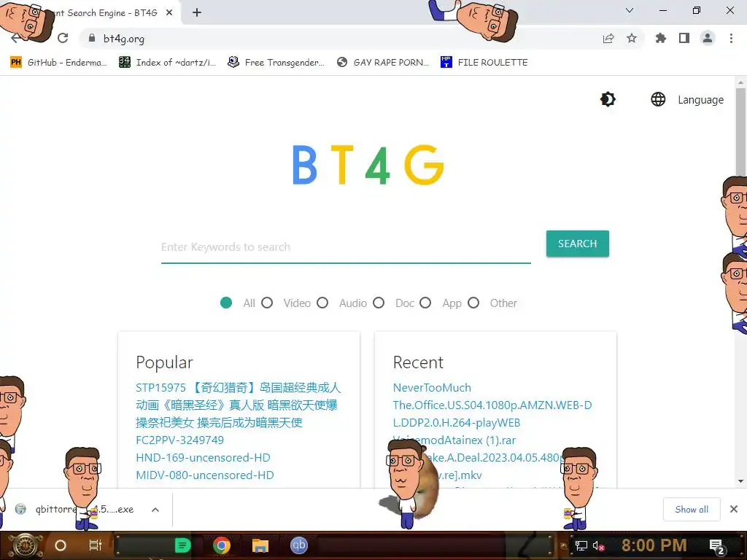The image size is (747, 560).
Task: Select the All category radio
Action: click(226, 303)
